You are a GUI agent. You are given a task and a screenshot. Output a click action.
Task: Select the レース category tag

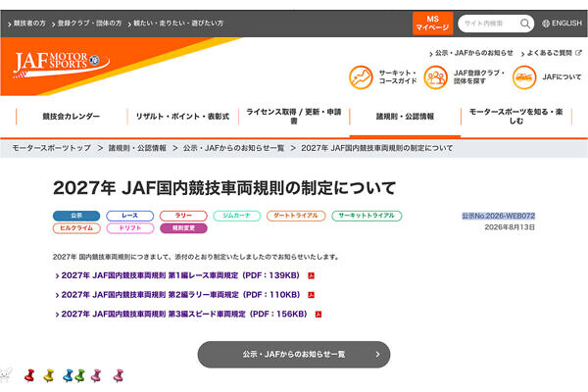(x=129, y=216)
